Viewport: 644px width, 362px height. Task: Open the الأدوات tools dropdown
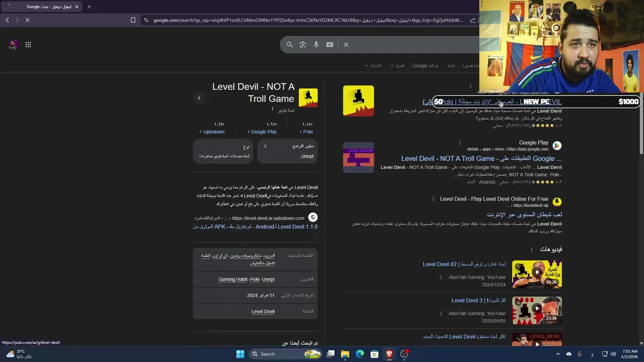[373, 65]
